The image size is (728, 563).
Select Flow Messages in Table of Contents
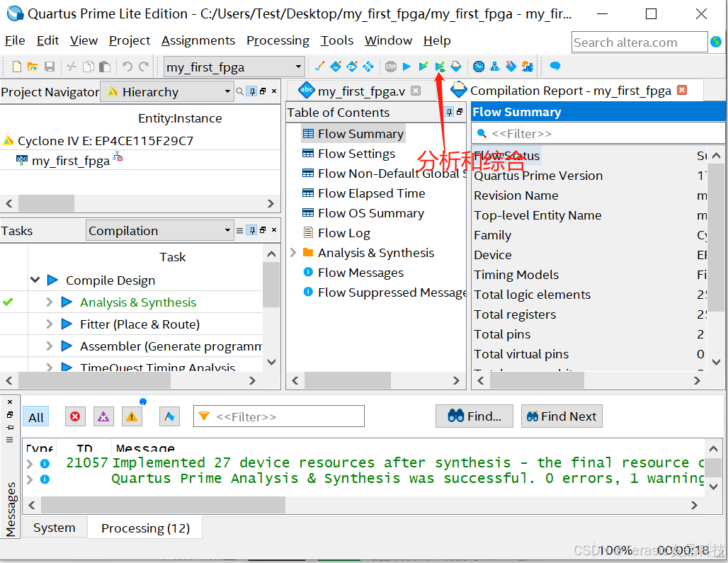coord(360,273)
